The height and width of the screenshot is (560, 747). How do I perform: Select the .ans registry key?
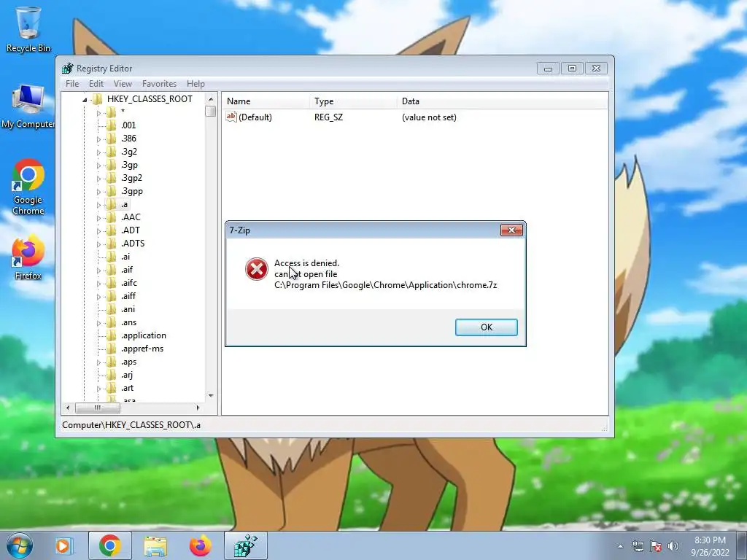[128, 322]
